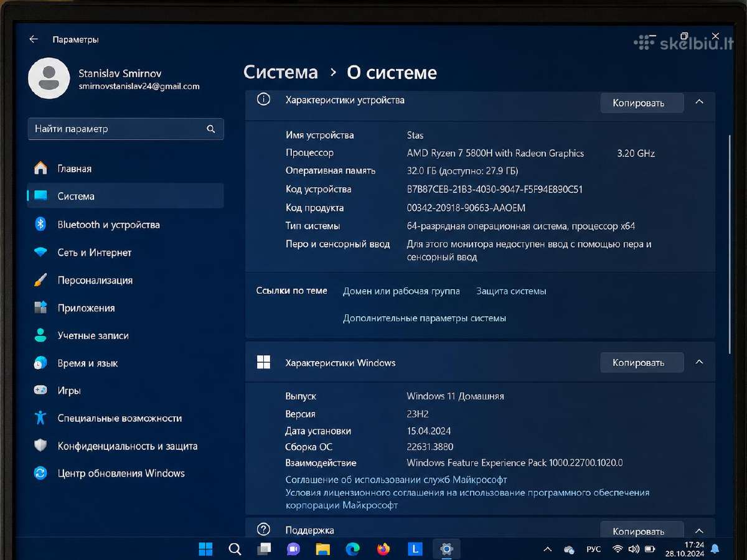
Task: Copy the Характеристики Windows details
Action: [x=642, y=362]
